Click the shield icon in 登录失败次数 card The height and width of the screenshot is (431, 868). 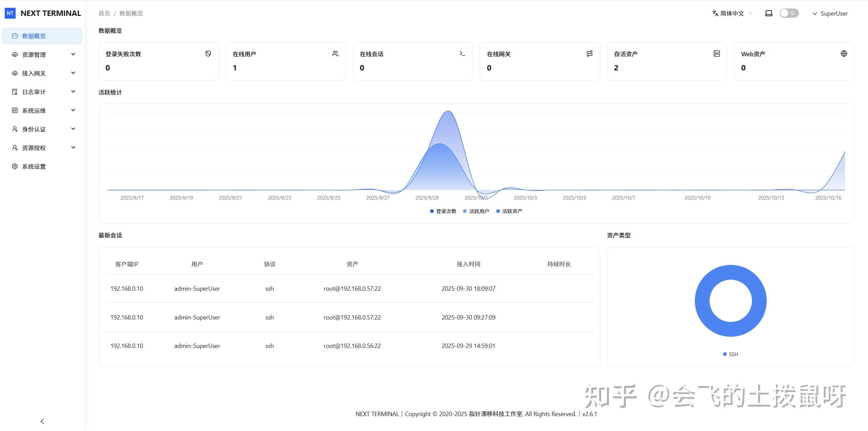(208, 54)
